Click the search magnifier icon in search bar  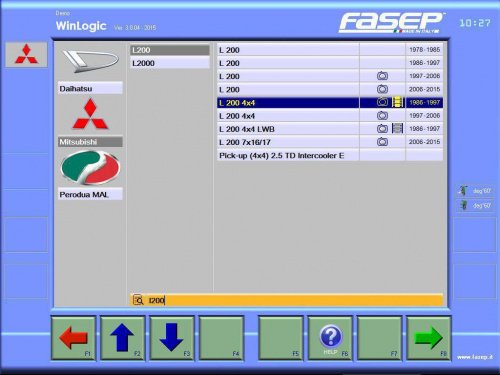coord(138,300)
